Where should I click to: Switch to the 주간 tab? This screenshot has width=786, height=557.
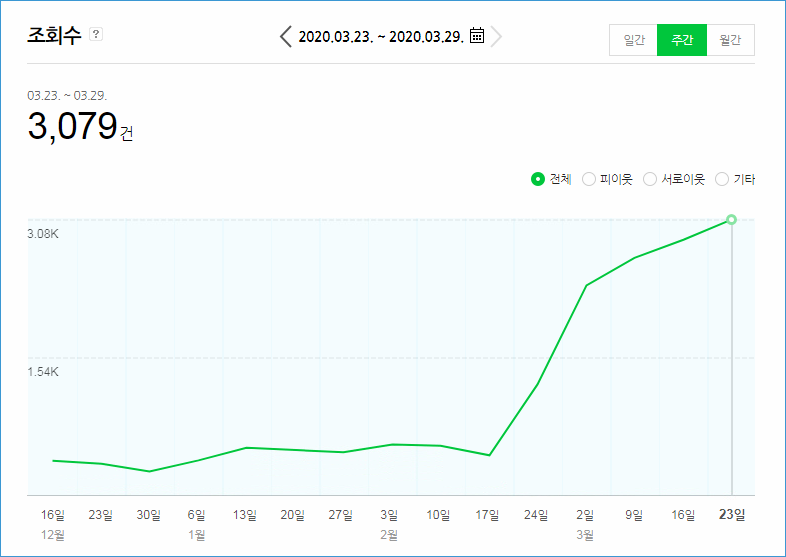coord(682,40)
